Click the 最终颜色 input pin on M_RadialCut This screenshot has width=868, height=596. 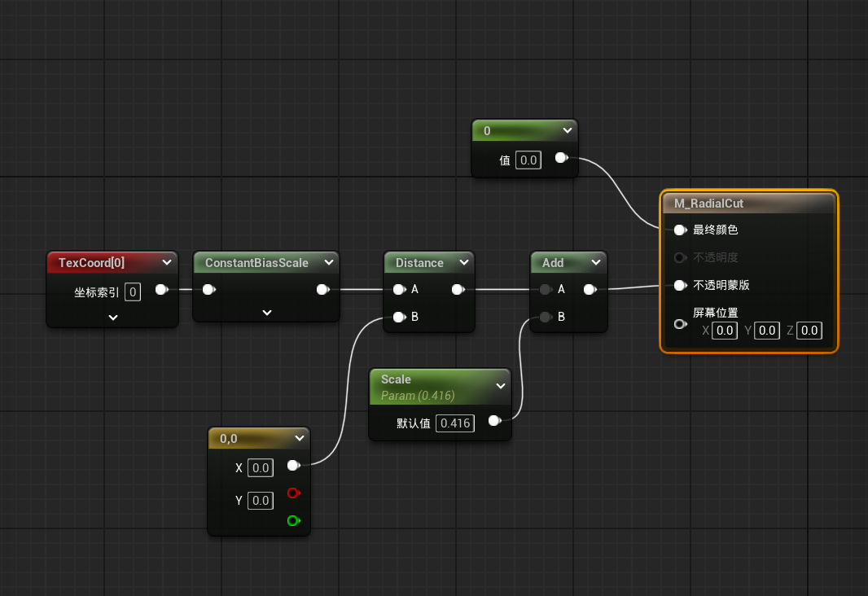tap(679, 230)
